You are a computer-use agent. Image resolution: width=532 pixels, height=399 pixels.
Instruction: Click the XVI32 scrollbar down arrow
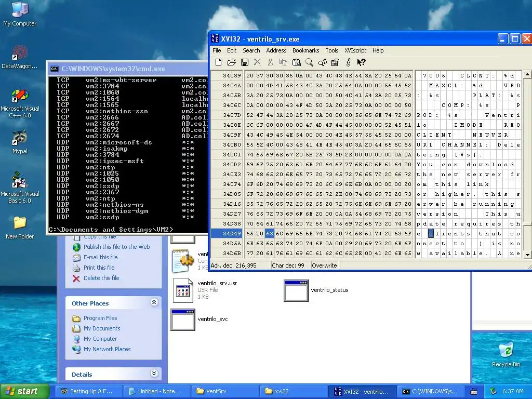(527, 255)
